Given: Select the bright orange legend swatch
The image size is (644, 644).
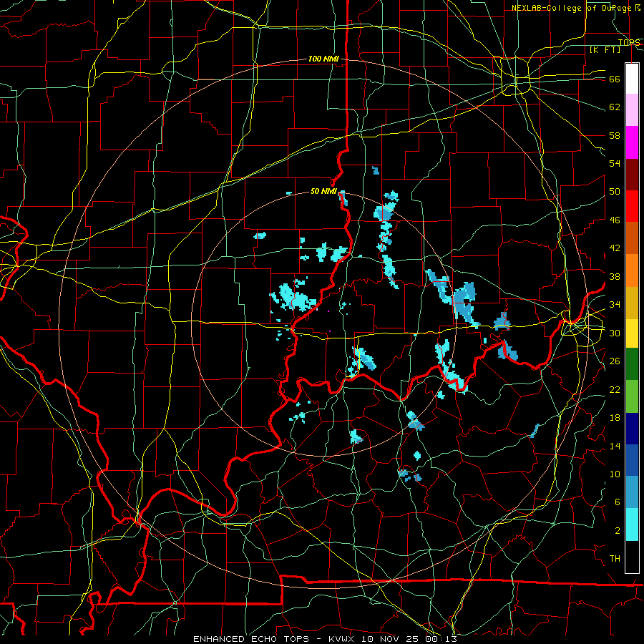Looking at the screenshot, I should pyautogui.click(x=632, y=270).
